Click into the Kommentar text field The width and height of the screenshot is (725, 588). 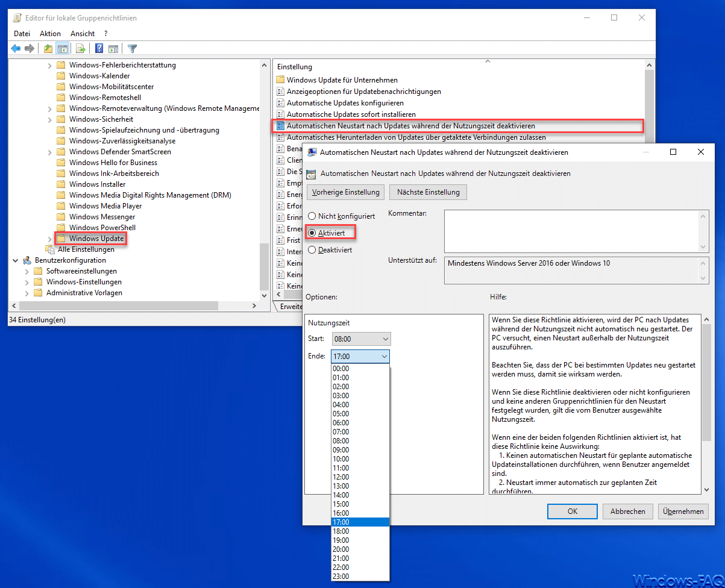[x=573, y=231]
